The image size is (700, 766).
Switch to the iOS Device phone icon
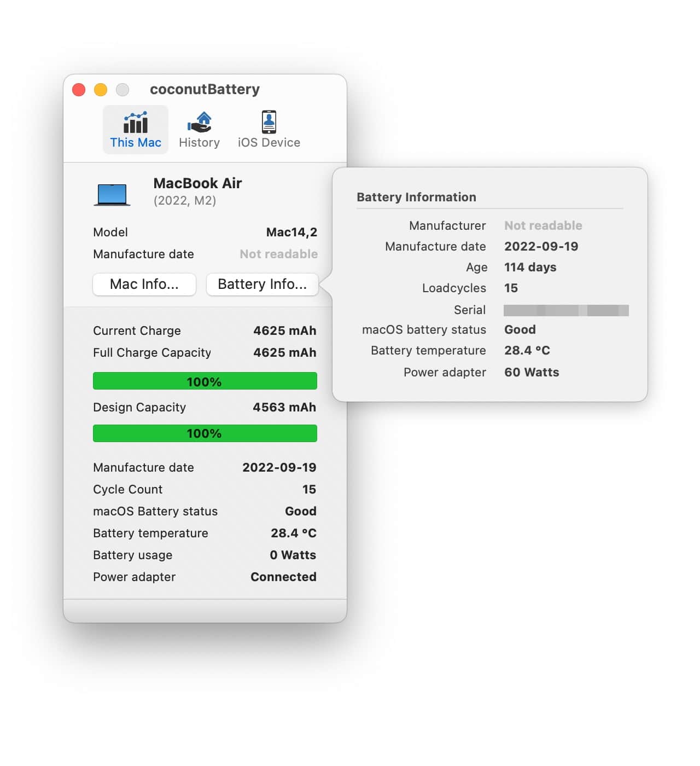269,123
